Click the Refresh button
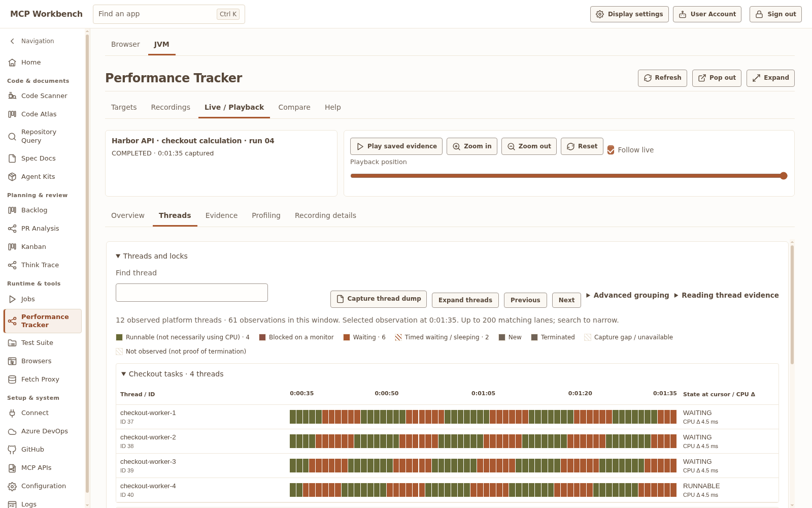The height and width of the screenshot is (508, 812). click(662, 78)
